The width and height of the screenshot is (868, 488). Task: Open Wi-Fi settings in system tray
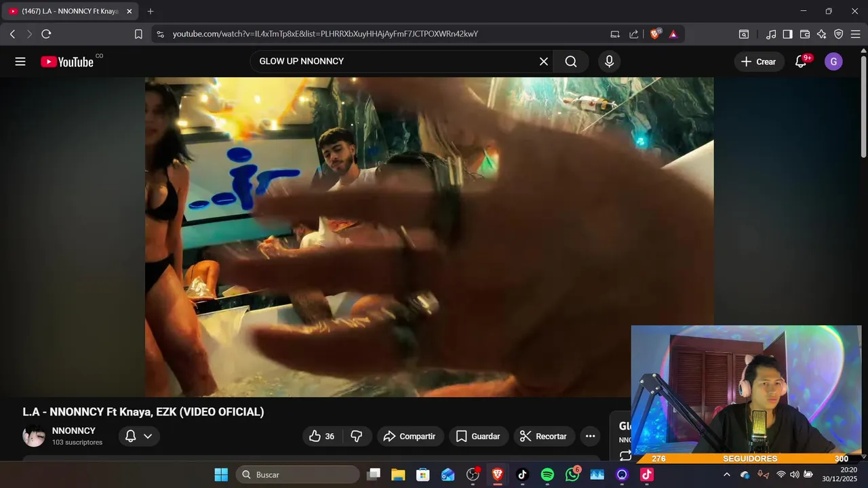pos(781,474)
